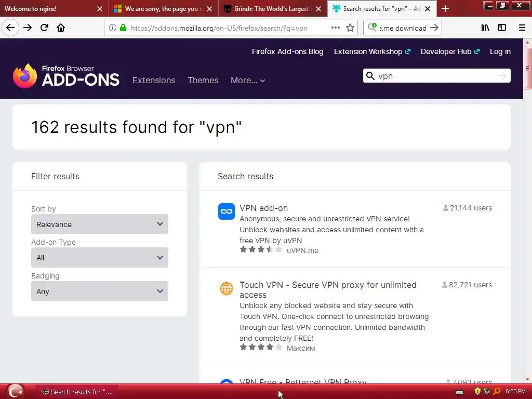Click the VPN add-on infinity icon
532x399 pixels.
(x=227, y=211)
